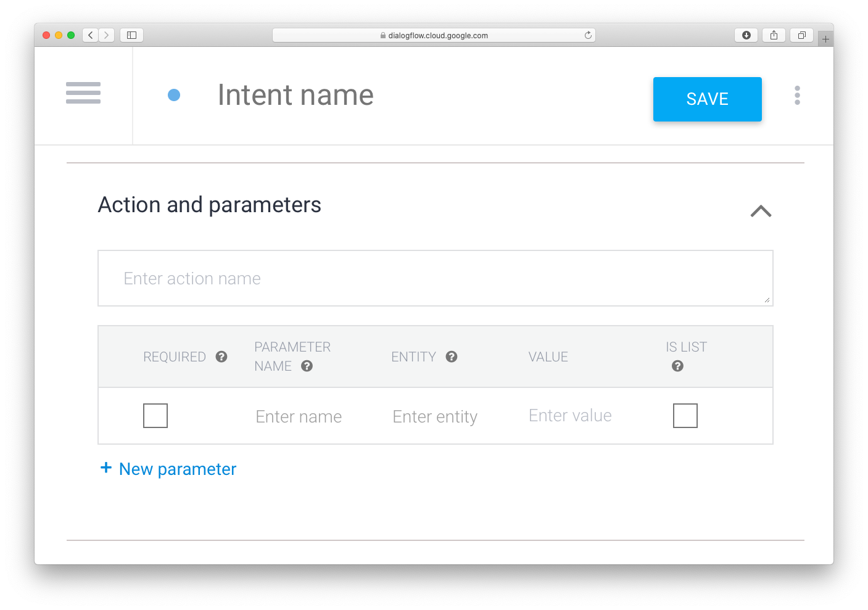This screenshot has height=610, width=868.
Task: Click the Downloads icon in the toolbar
Action: coord(746,35)
